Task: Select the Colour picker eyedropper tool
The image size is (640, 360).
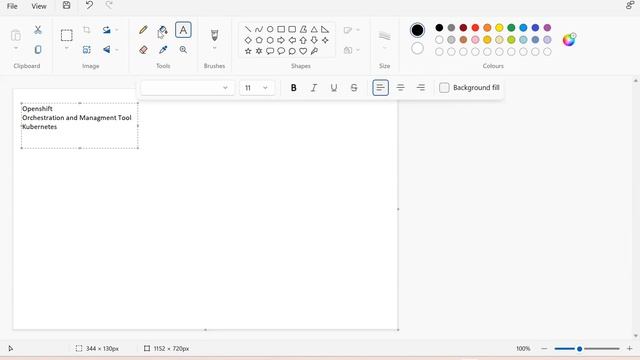Action: pos(163,50)
